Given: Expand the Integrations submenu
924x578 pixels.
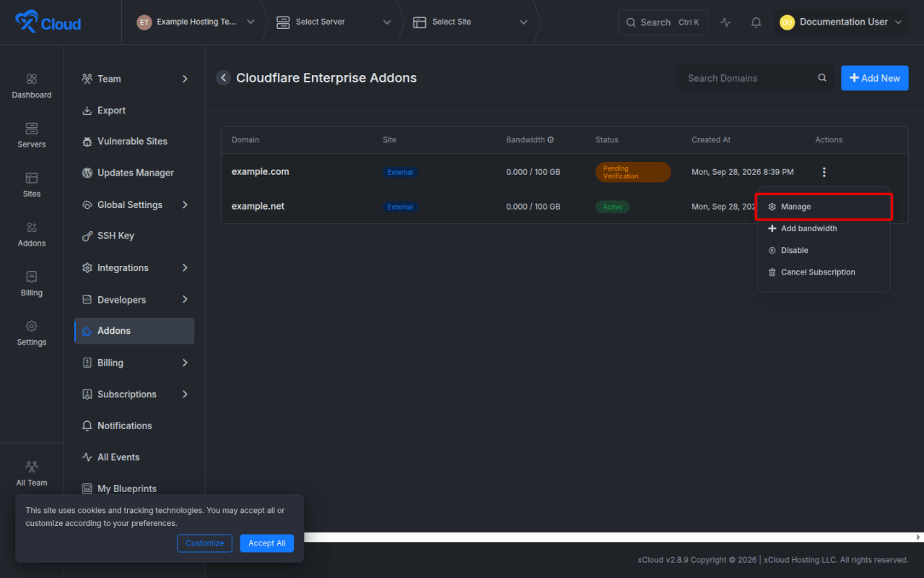Looking at the screenshot, I should click(x=185, y=267).
